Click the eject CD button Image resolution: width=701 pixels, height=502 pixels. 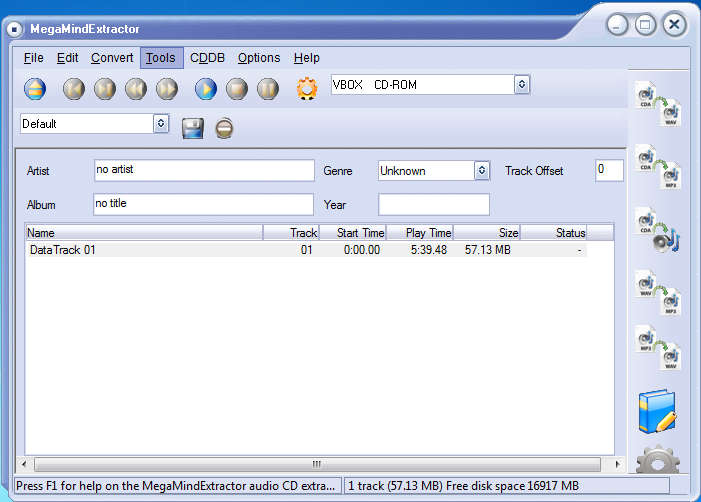(35, 89)
